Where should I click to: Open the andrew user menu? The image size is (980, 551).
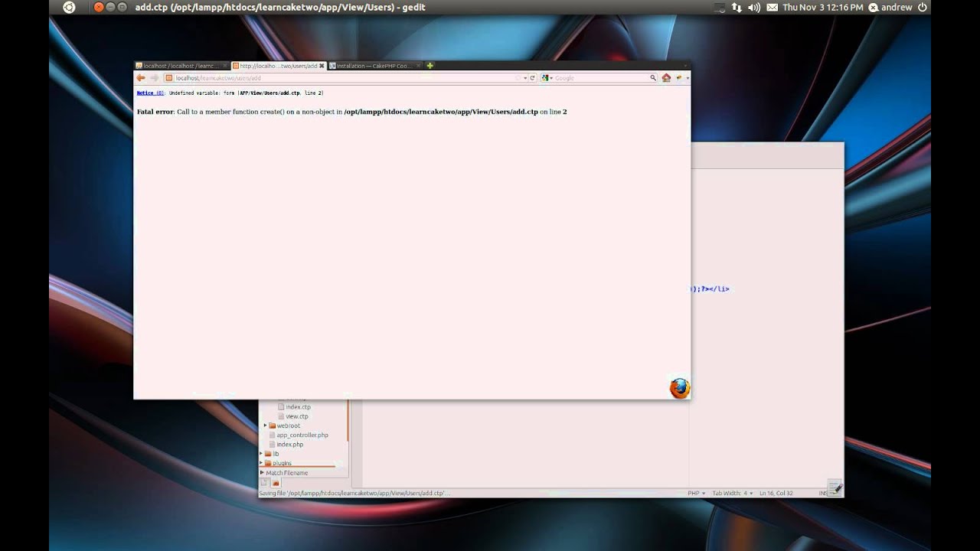[890, 7]
